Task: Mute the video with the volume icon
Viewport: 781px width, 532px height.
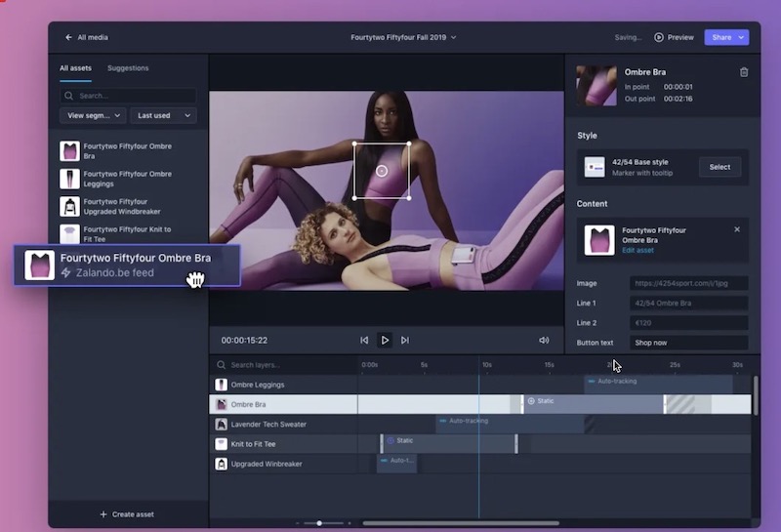Action: (x=544, y=341)
